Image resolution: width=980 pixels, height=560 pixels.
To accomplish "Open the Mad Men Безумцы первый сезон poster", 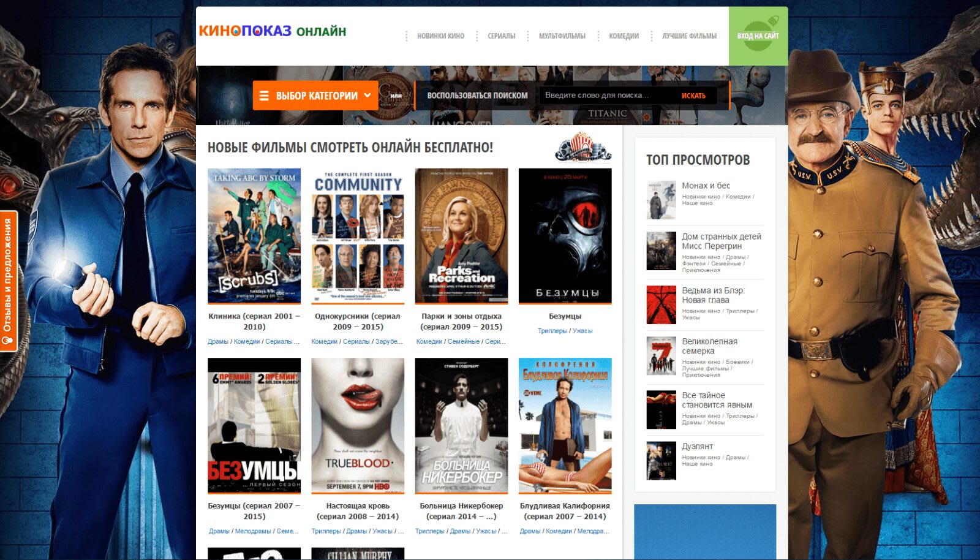I will point(254,426).
